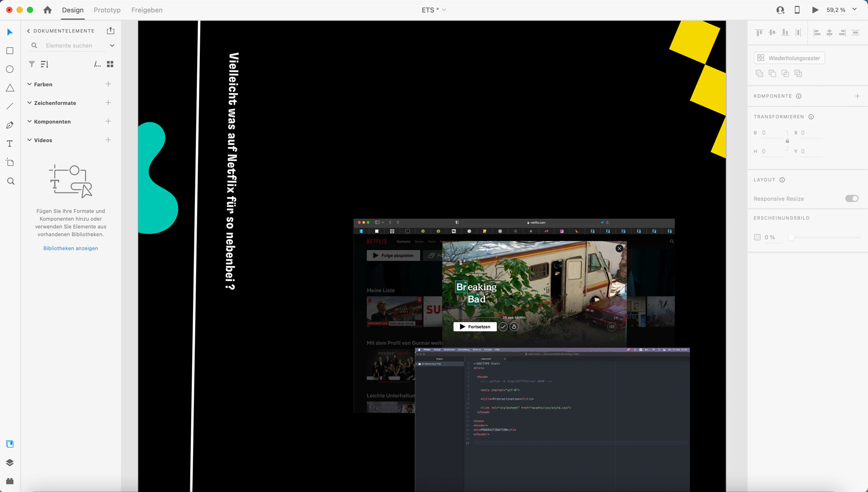Collapse the Farben section
This screenshot has height=492, width=868.
(x=29, y=84)
